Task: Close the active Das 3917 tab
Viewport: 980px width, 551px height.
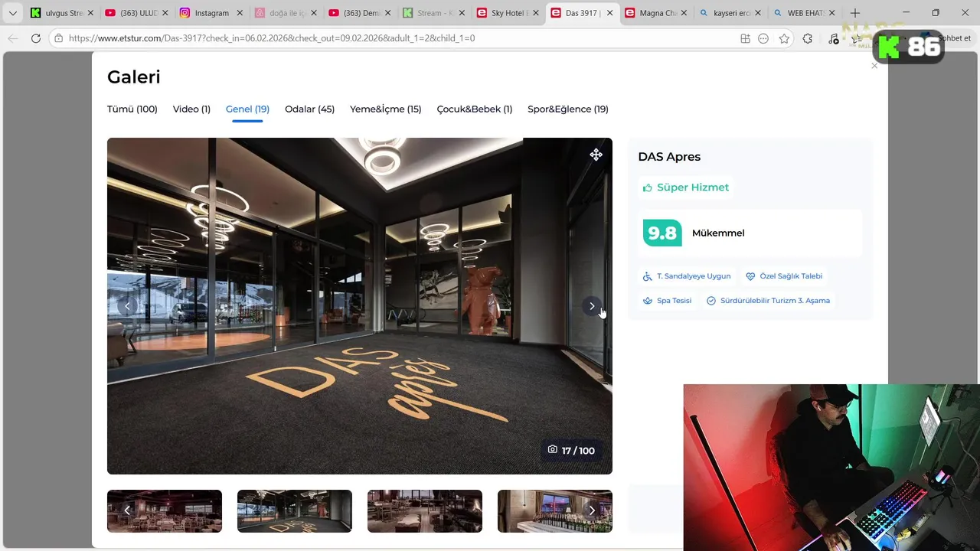Action: coord(609,13)
